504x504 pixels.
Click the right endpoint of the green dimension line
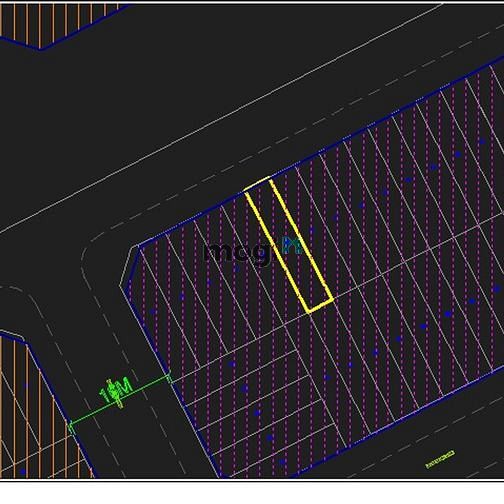(x=169, y=377)
